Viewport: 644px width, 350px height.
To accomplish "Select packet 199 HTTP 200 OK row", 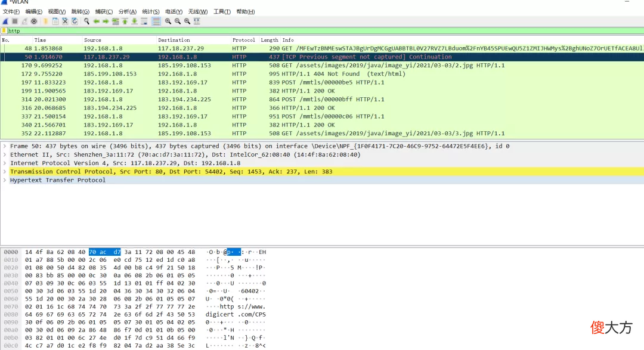I will [322, 91].
